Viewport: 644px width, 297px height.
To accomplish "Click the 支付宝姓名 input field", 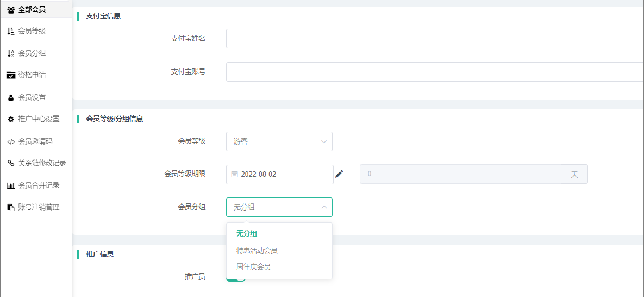I will tap(435, 39).
